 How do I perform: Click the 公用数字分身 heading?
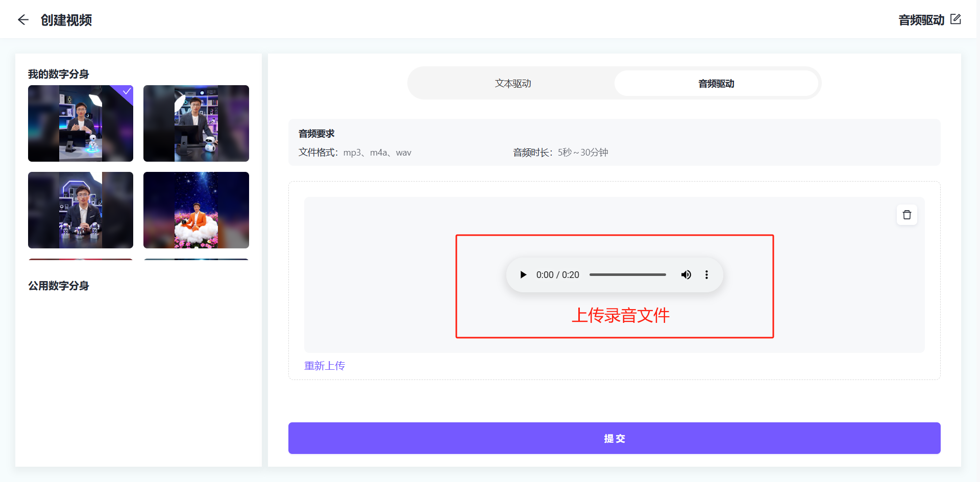pyautogui.click(x=59, y=286)
